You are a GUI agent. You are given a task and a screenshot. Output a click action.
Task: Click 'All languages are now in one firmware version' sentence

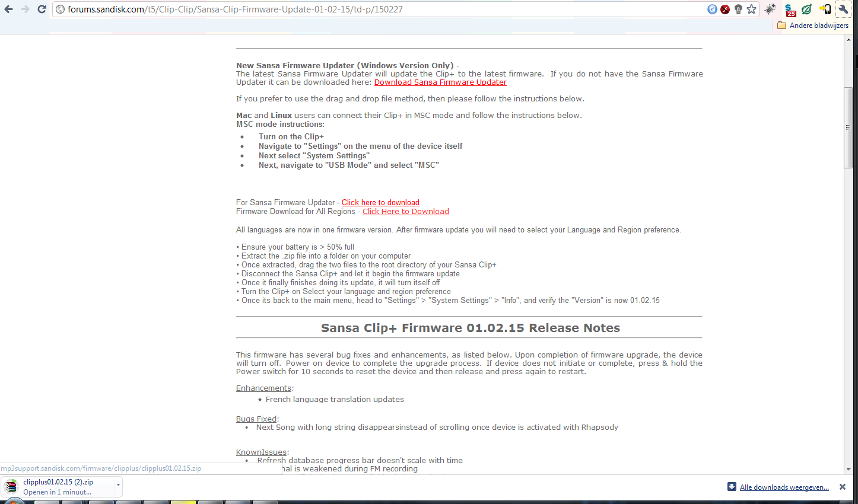[x=459, y=230]
